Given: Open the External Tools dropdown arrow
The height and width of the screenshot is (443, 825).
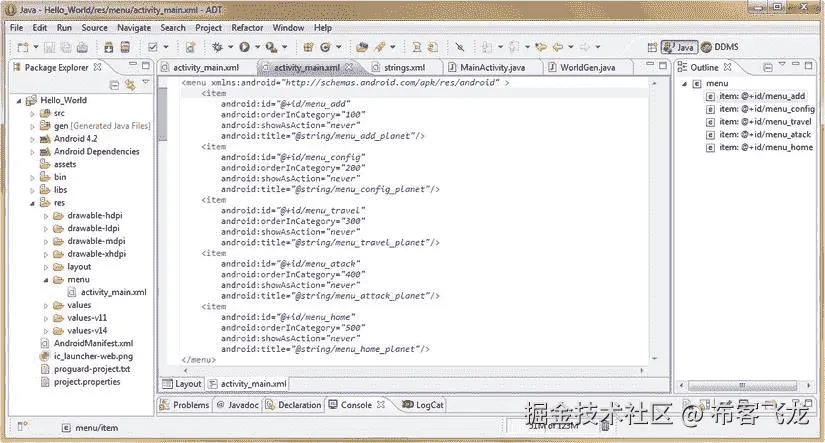Looking at the screenshot, I should (285, 47).
